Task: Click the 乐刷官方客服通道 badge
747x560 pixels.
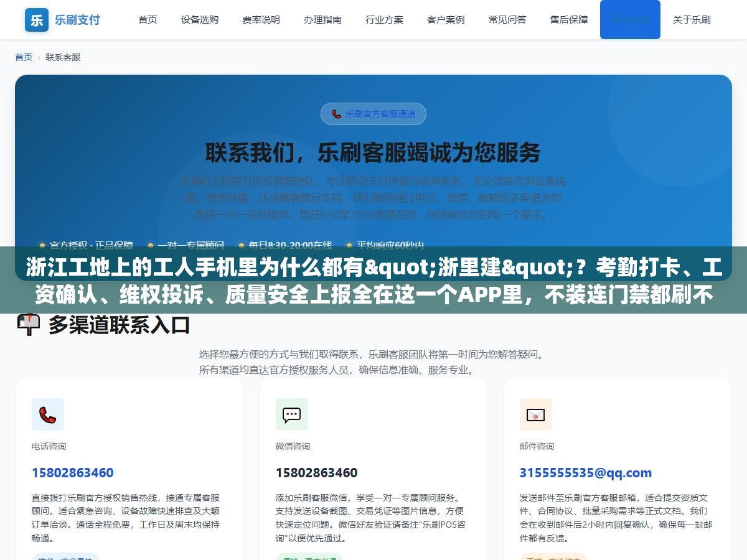Action: pos(374,114)
